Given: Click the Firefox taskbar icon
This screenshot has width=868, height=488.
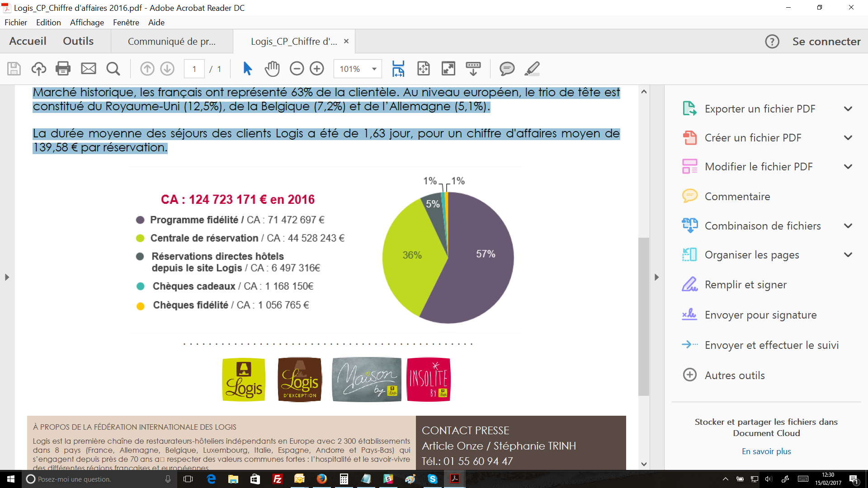Looking at the screenshot, I should tap(322, 479).
